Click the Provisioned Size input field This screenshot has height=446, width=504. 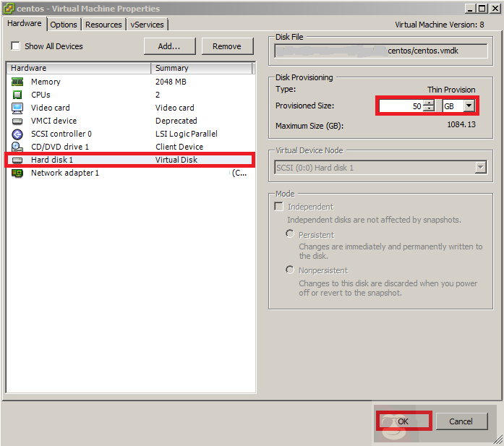401,106
